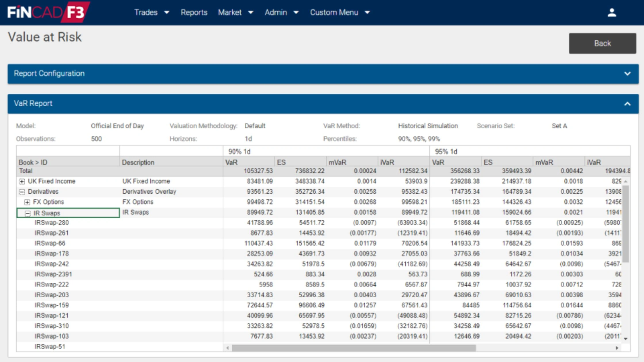Screen dimensions: 644x362
Task: Expand the Report Configuration section
Action: click(627, 74)
